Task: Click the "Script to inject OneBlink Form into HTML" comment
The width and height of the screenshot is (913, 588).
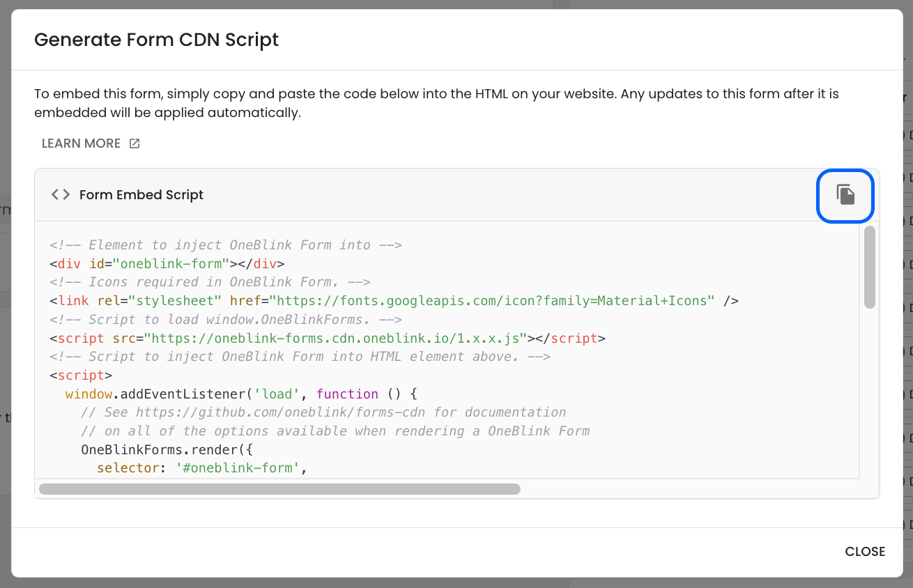Action: tap(300, 357)
